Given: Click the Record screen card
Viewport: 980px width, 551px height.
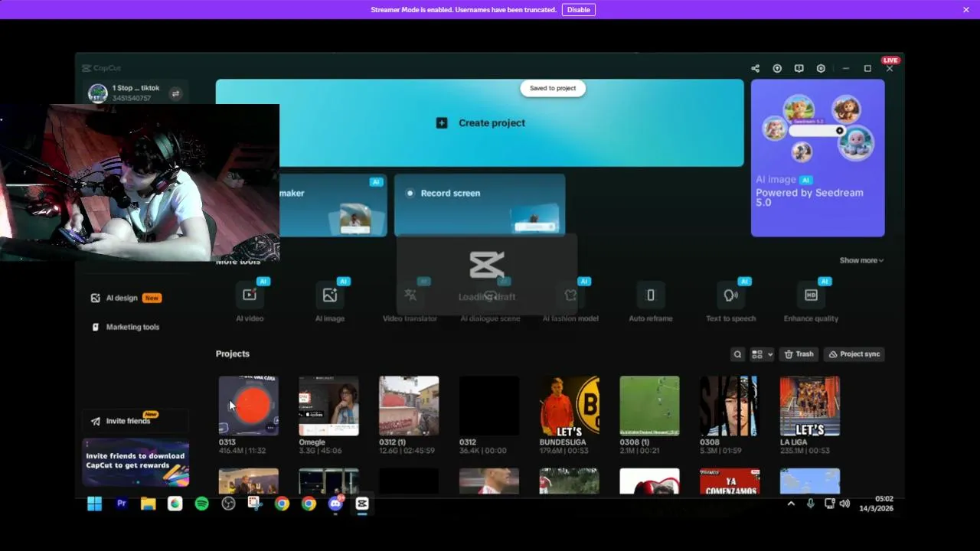Looking at the screenshot, I should [480, 205].
